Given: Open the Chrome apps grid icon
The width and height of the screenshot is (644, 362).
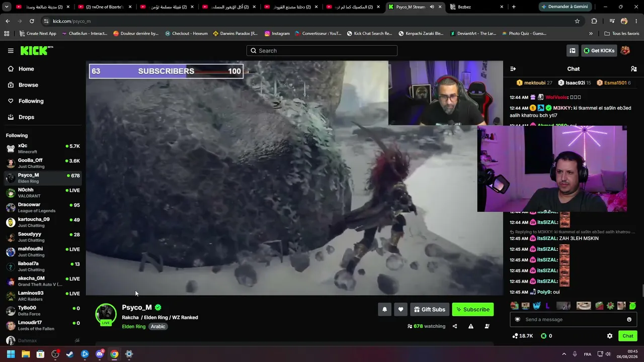Looking at the screenshot, I should coord(7,34).
